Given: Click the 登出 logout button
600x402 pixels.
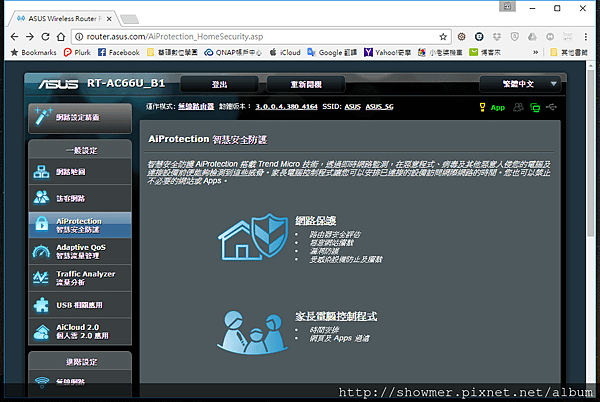Looking at the screenshot, I should [219, 84].
